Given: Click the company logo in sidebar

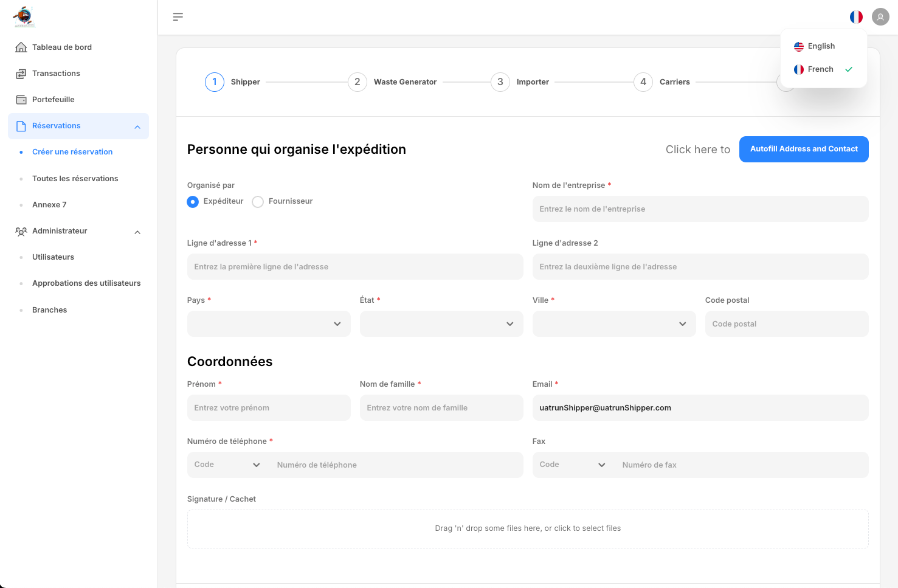Looking at the screenshot, I should tap(24, 17).
